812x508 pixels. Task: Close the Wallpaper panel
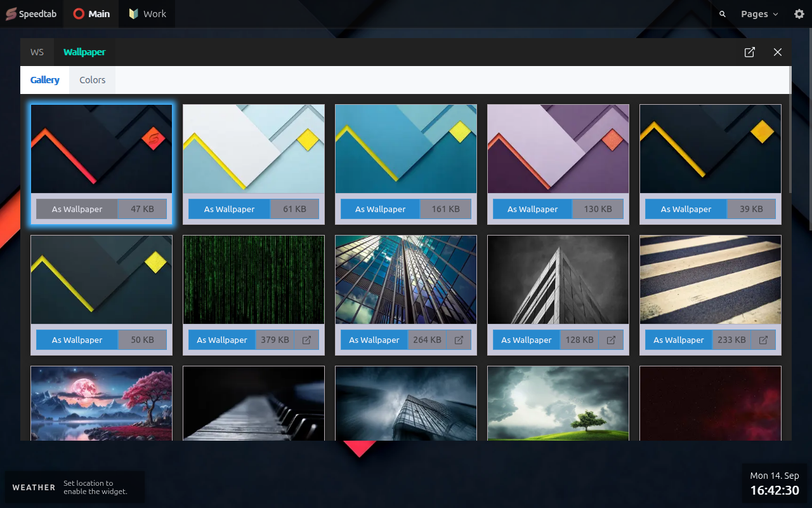pos(778,52)
